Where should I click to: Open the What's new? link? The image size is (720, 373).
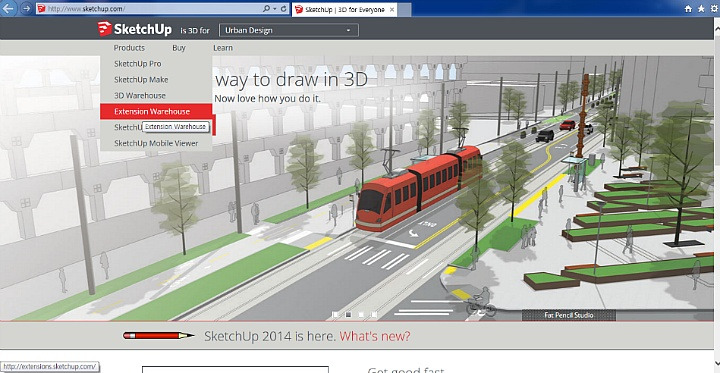click(375, 336)
